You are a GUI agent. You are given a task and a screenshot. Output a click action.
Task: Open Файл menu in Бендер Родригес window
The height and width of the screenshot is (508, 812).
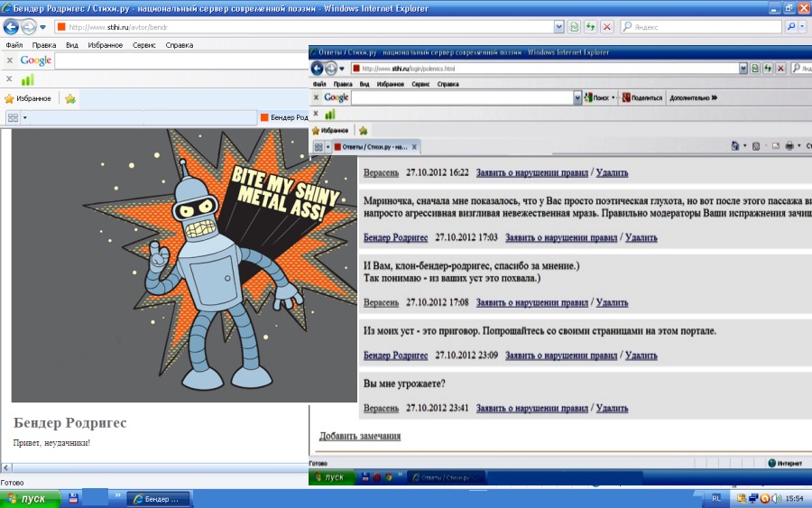[x=14, y=45]
